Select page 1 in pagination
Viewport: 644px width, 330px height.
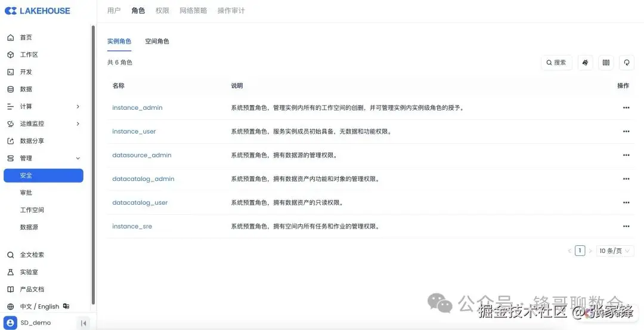tap(580, 251)
